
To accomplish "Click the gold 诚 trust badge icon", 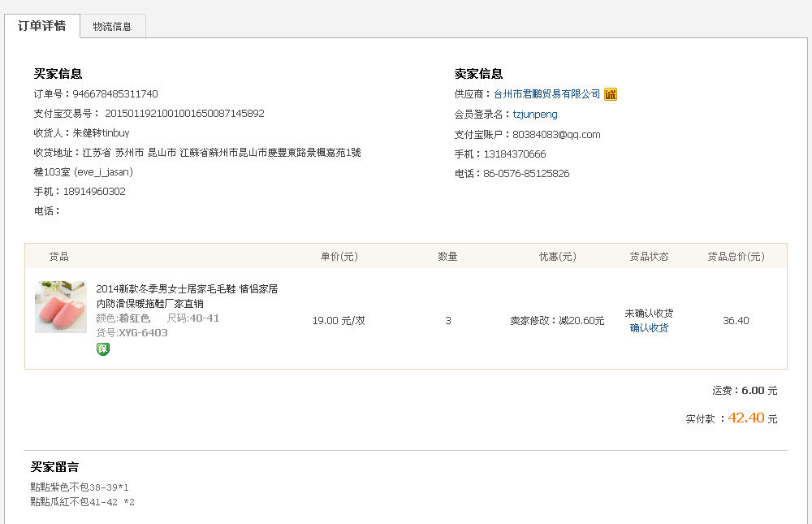I will (x=611, y=94).
